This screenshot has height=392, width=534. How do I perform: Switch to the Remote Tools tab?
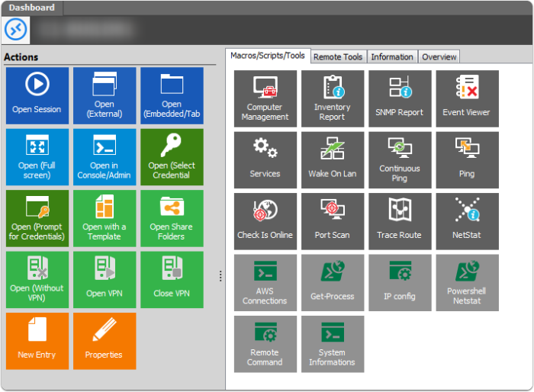[x=338, y=56]
